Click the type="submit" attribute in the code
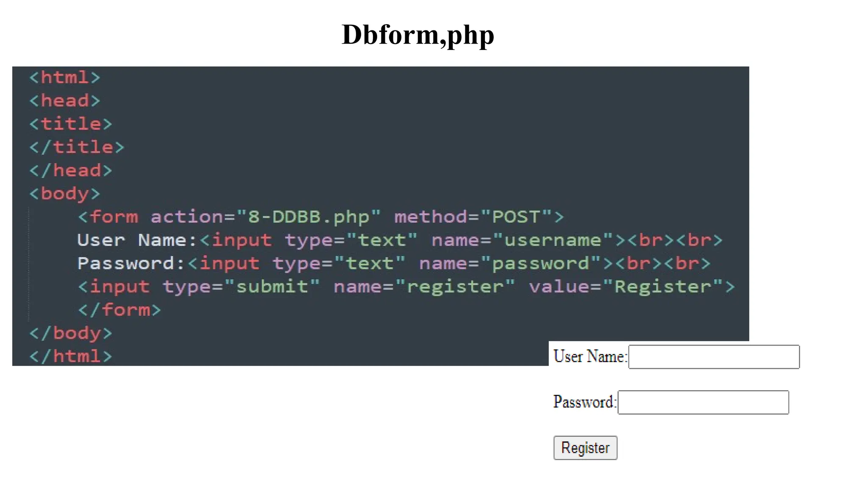 241,287
